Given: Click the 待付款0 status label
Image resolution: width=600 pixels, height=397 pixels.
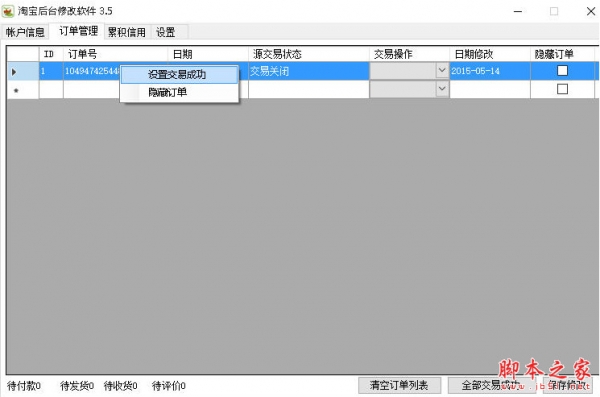Looking at the screenshot, I should (24, 386).
